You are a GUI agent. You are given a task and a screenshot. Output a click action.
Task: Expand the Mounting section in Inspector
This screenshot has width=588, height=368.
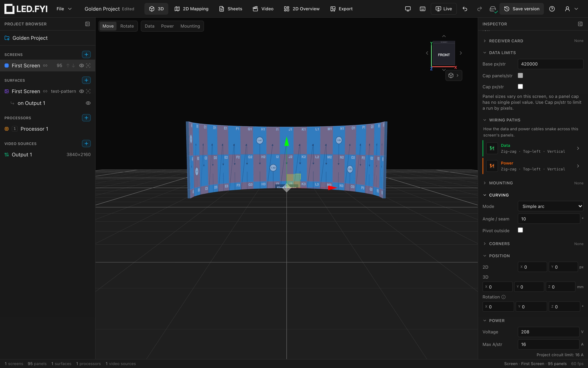coord(533,183)
